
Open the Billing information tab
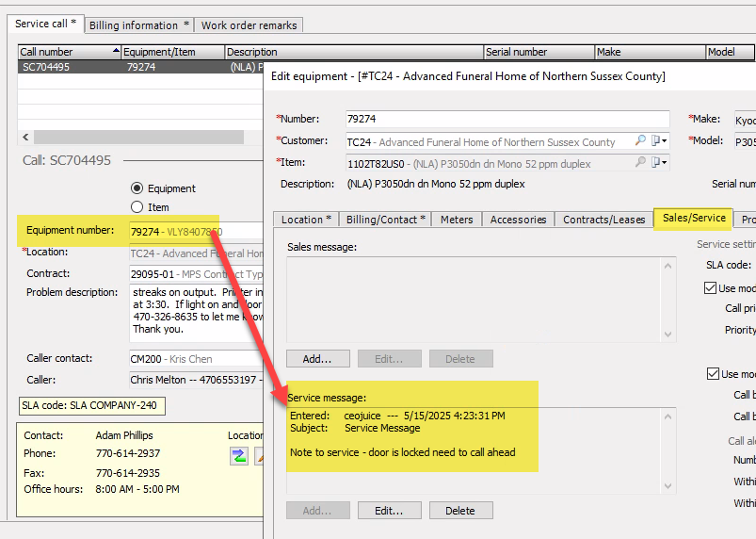(x=138, y=25)
